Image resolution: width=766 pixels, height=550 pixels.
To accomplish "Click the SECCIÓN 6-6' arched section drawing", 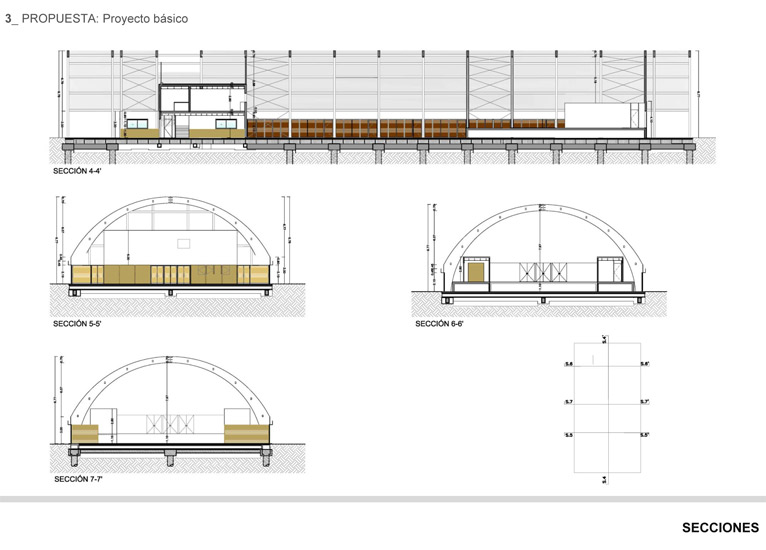I will click(x=541, y=255).
